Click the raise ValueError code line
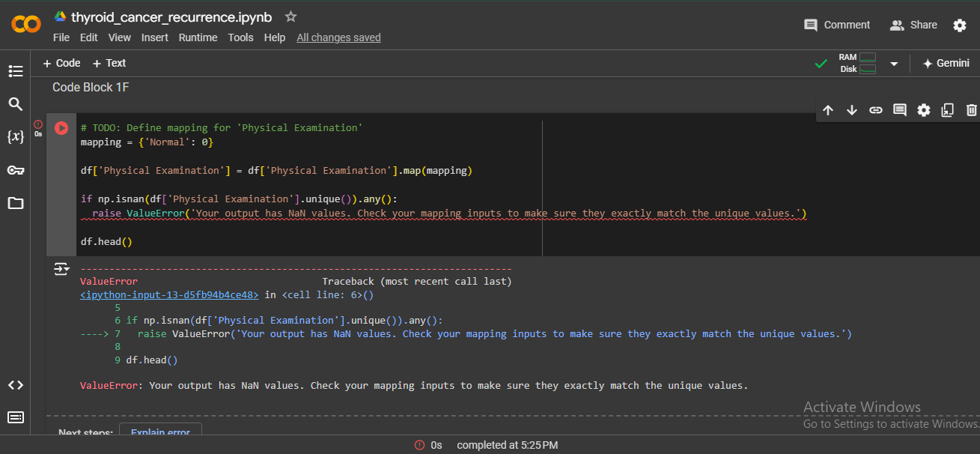980x454 pixels. tap(449, 214)
